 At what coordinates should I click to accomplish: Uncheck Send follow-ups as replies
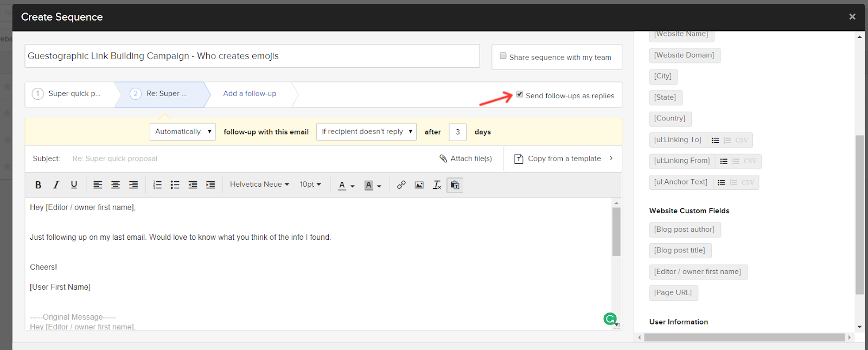(520, 94)
